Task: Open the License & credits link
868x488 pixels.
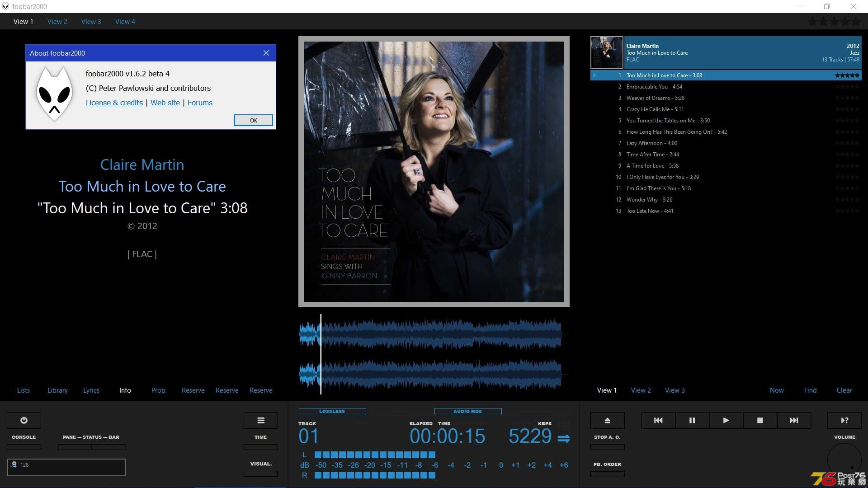Action: point(114,103)
